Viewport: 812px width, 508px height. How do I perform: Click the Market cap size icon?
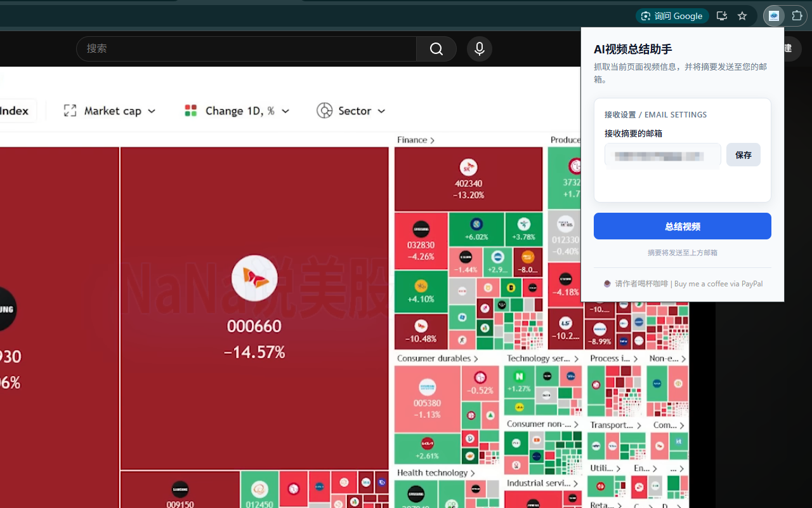tap(70, 110)
